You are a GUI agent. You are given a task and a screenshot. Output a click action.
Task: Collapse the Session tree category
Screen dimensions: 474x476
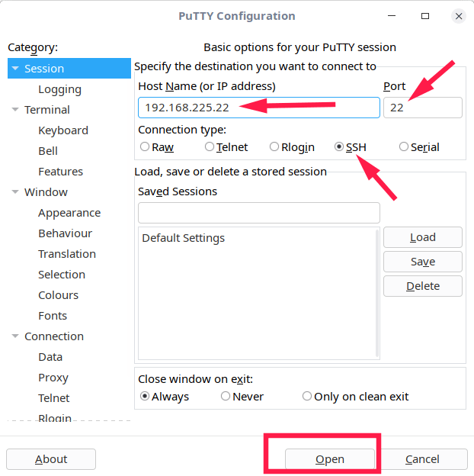click(x=15, y=69)
